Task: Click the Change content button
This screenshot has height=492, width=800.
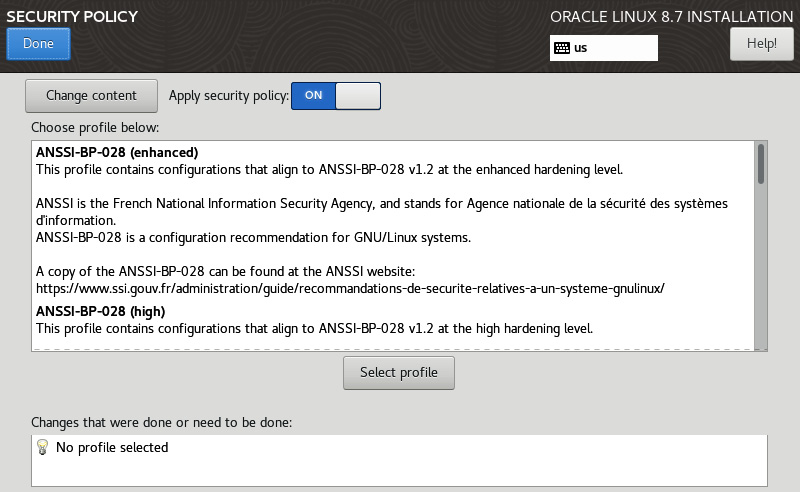Action: pyautogui.click(x=91, y=96)
